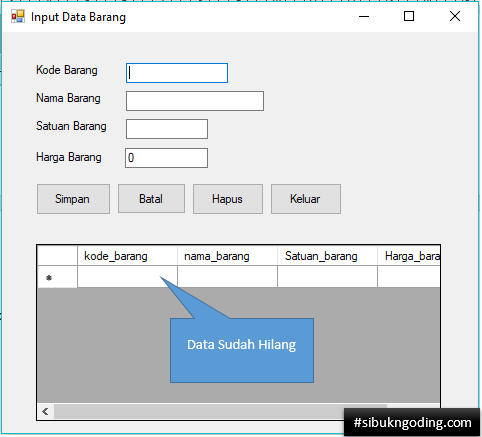Click the Satuan_barang column header
Image resolution: width=482 pixels, height=437 pixels.
tap(327, 256)
